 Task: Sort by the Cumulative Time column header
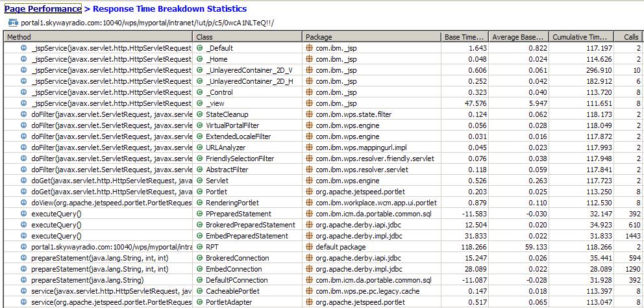(582, 37)
